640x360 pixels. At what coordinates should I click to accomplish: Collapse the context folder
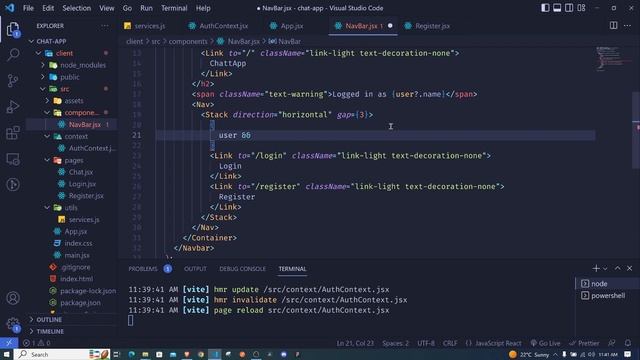(76, 136)
